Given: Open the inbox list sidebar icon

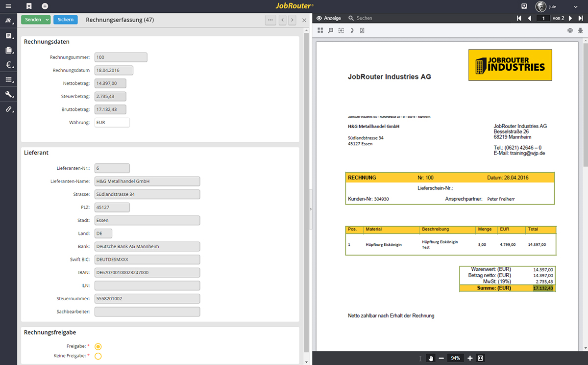Looking at the screenshot, I should tap(8, 36).
